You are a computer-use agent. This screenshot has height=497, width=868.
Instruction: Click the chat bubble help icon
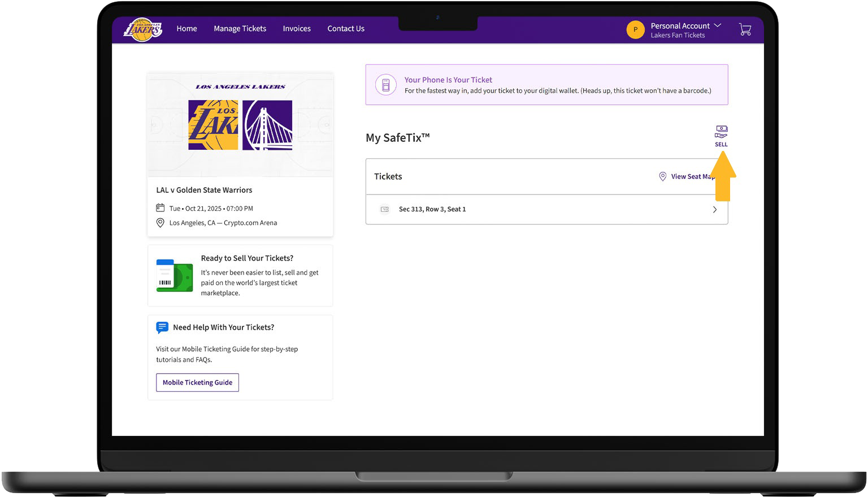[162, 327]
